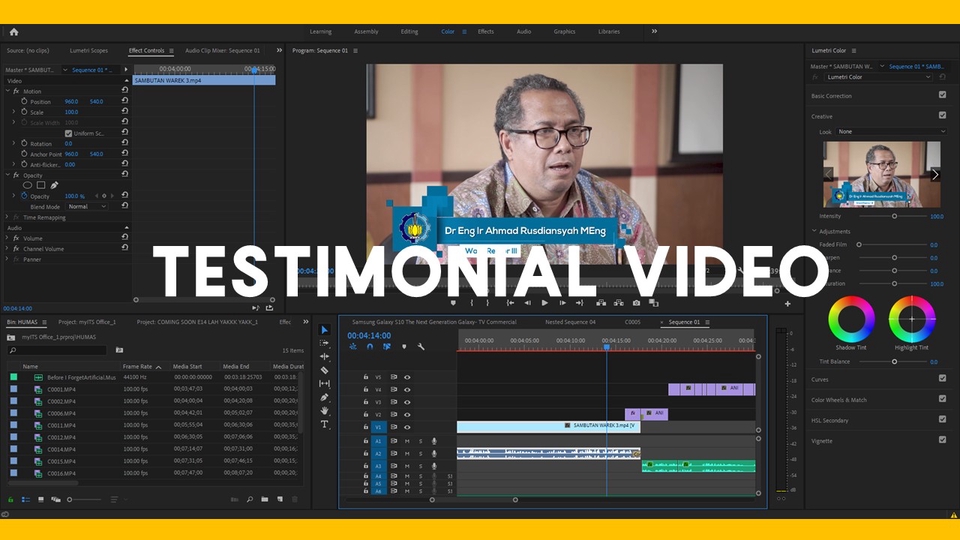Step forward one frame in program monitor
960x540 pixels.
562,303
